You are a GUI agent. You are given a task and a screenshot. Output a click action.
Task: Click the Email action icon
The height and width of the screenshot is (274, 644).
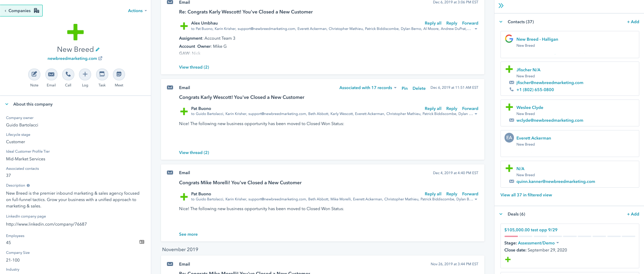[51, 74]
